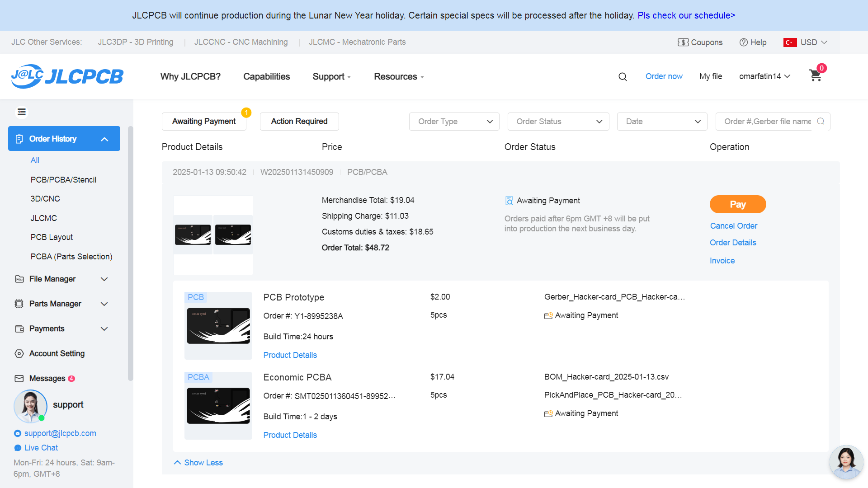Click the Economic PCBA awaiting payment icon
Image resolution: width=868 pixels, height=488 pixels.
click(x=548, y=414)
